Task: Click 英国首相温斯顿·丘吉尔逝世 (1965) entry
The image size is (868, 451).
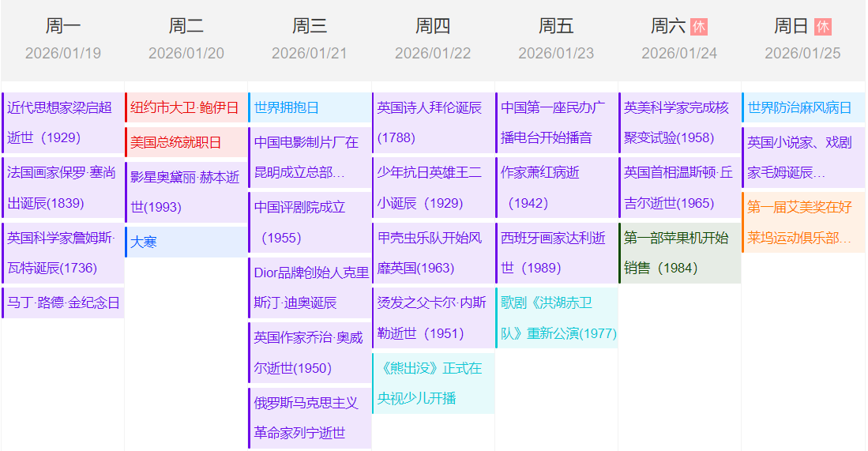Action: 680,187
